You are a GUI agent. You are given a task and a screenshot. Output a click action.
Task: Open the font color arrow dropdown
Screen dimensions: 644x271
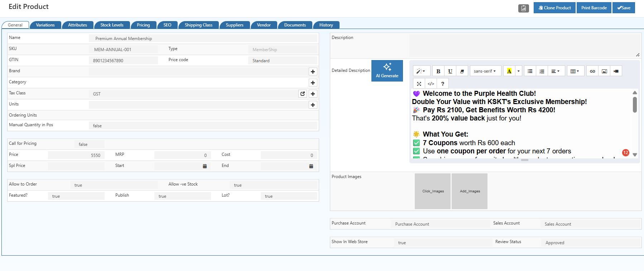[x=518, y=71]
